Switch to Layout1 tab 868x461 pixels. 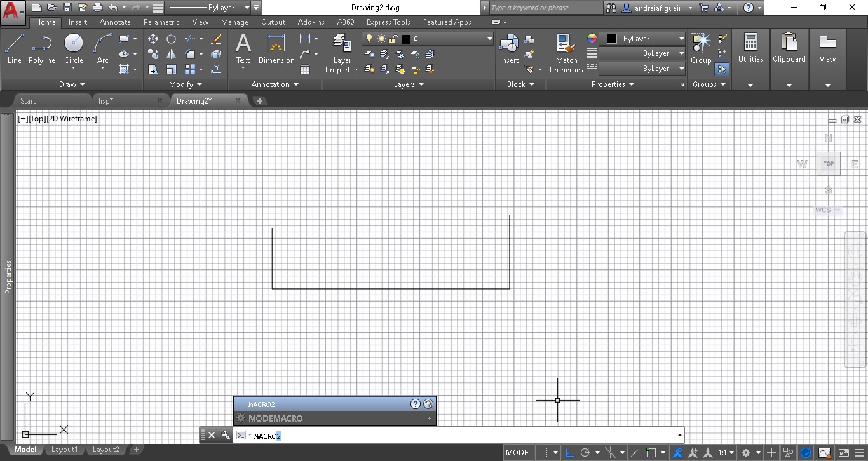(64, 450)
